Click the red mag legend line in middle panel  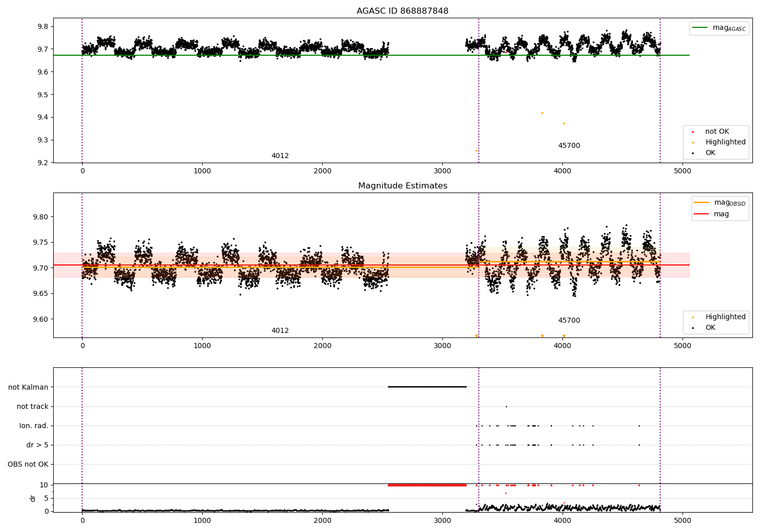tap(701, 214)
